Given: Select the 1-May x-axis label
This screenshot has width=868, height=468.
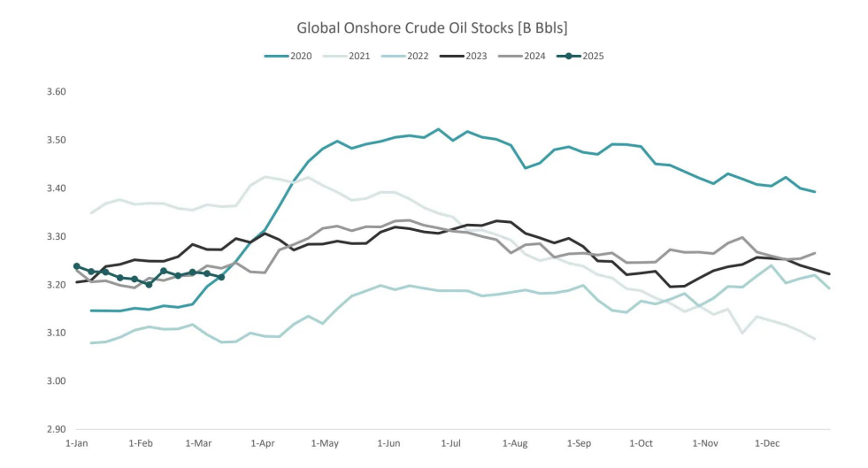Looking at the screenshot, I should tap(326, 442).
